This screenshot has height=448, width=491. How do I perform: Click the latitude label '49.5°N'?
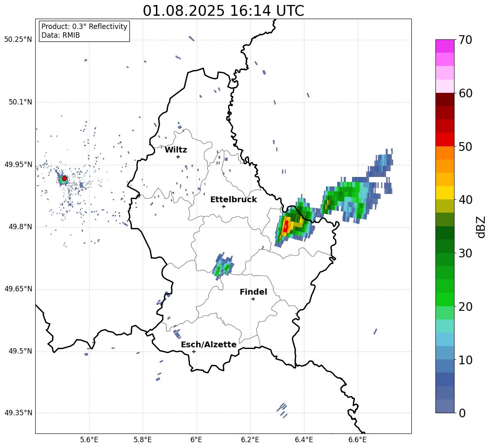[x=20, y=351]
